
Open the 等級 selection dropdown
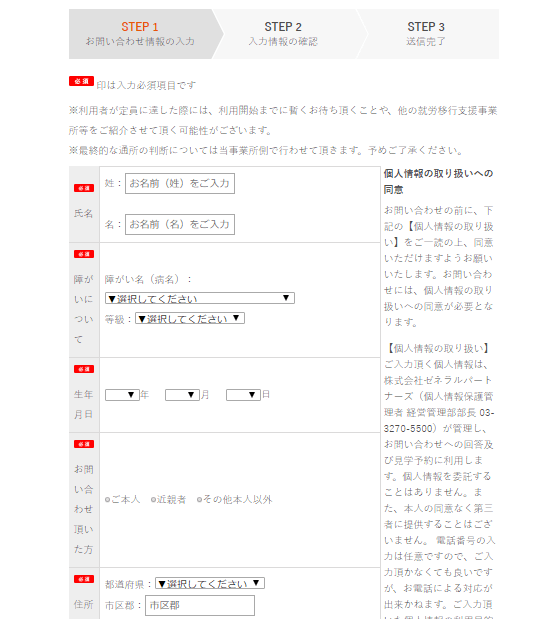(x=190, y=318)
